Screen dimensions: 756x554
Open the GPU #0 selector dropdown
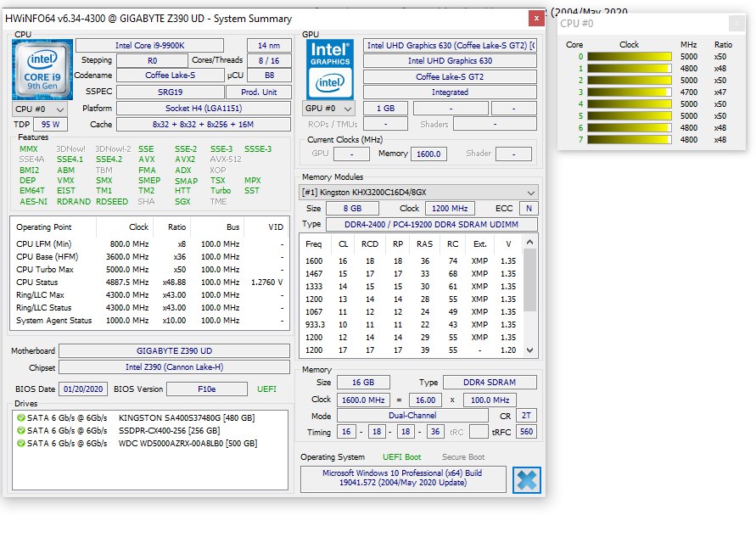pyautogui.click(x=330, y=109)
